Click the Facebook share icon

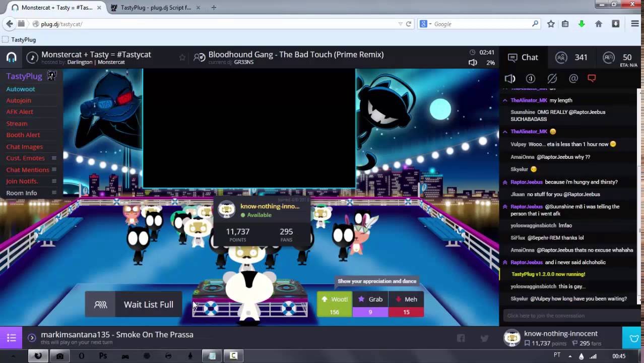coord(461,338)
